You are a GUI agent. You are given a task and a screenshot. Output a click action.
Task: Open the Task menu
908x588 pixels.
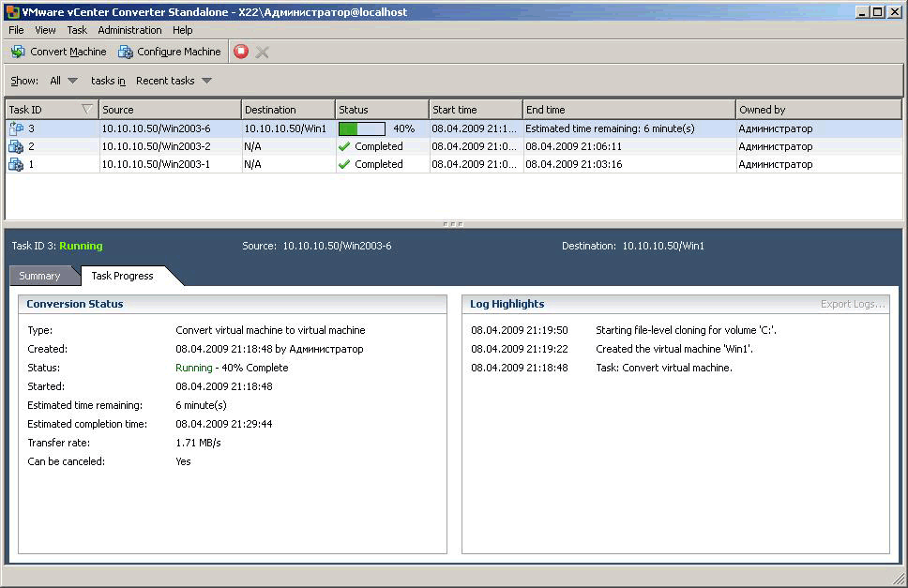click(x=76, y=30)
